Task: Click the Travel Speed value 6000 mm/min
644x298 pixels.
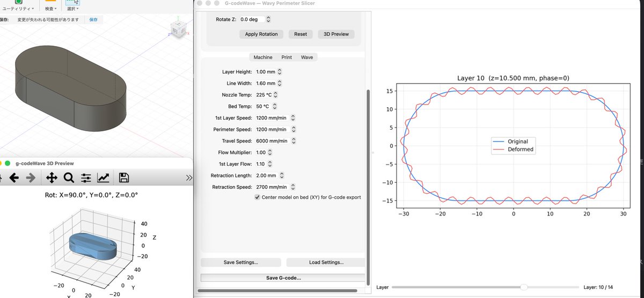Action: coord(272,141)
